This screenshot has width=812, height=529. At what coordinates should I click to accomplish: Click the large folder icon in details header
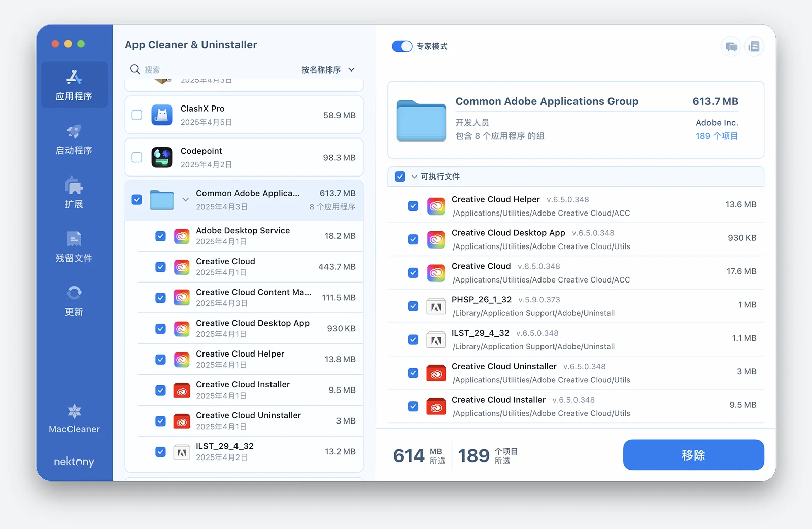(421, 120)
